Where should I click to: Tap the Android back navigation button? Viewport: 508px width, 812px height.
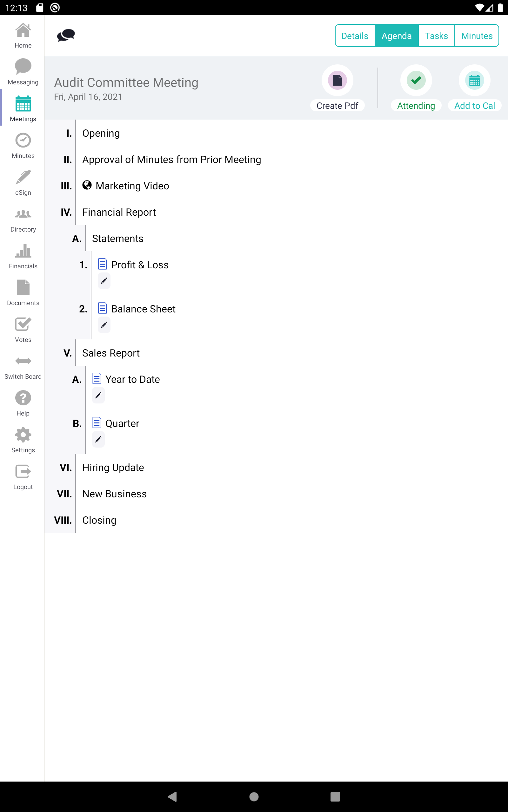(x=172, y=796)
